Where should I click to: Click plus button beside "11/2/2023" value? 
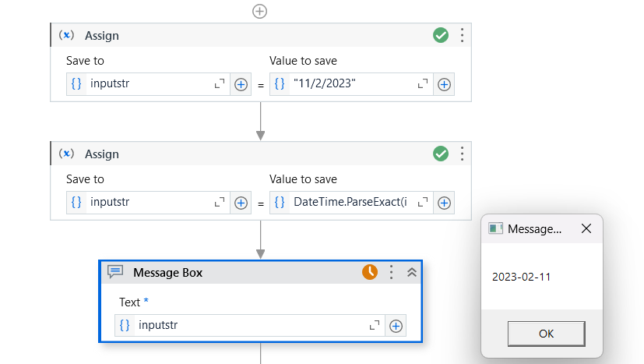click(x=444, y=84)
